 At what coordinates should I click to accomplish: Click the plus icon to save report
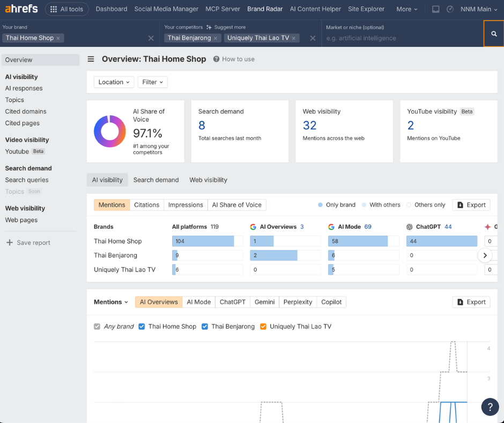tap(9, 243)
